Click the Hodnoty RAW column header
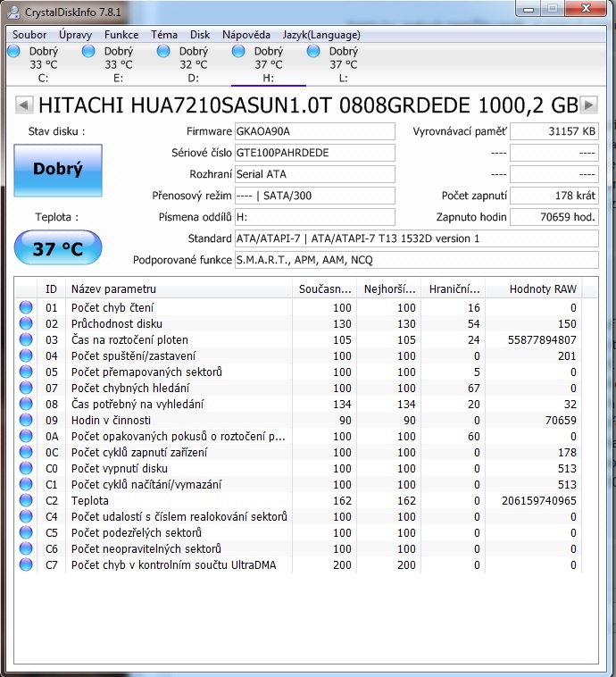Image resolution: width=616 pixels, height=677 pixels. click(534, 288)
